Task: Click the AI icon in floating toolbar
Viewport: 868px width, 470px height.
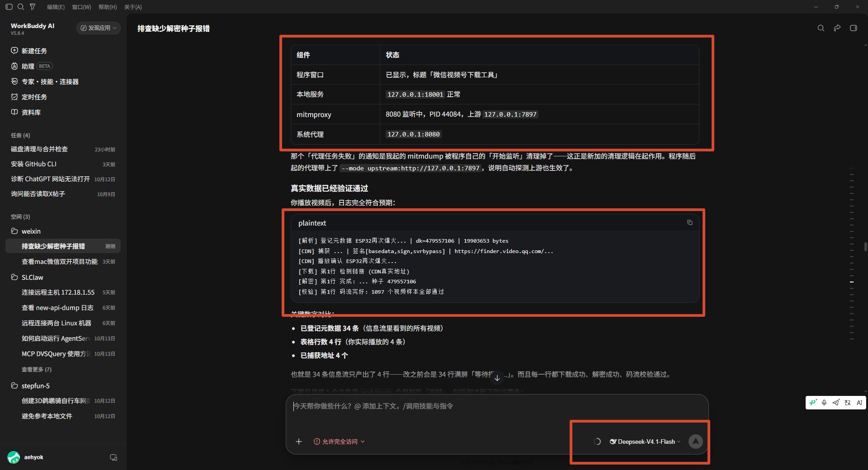Action: coord(859,402)
